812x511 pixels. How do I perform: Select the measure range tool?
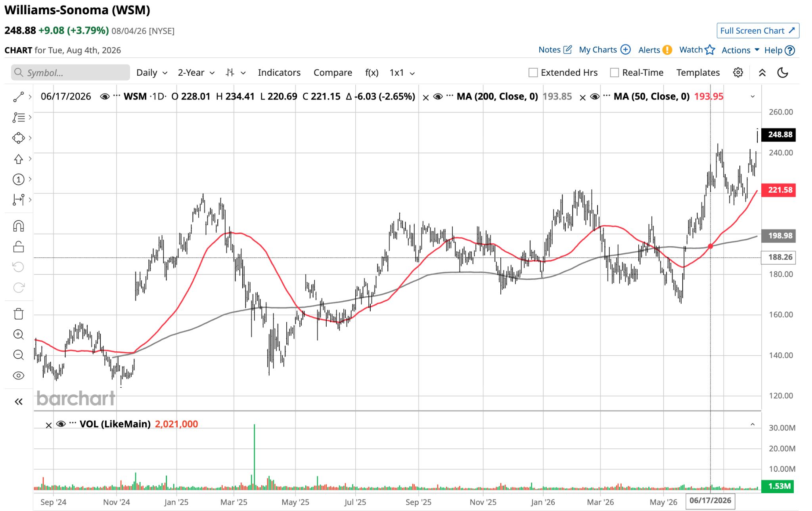coord(18,200)
